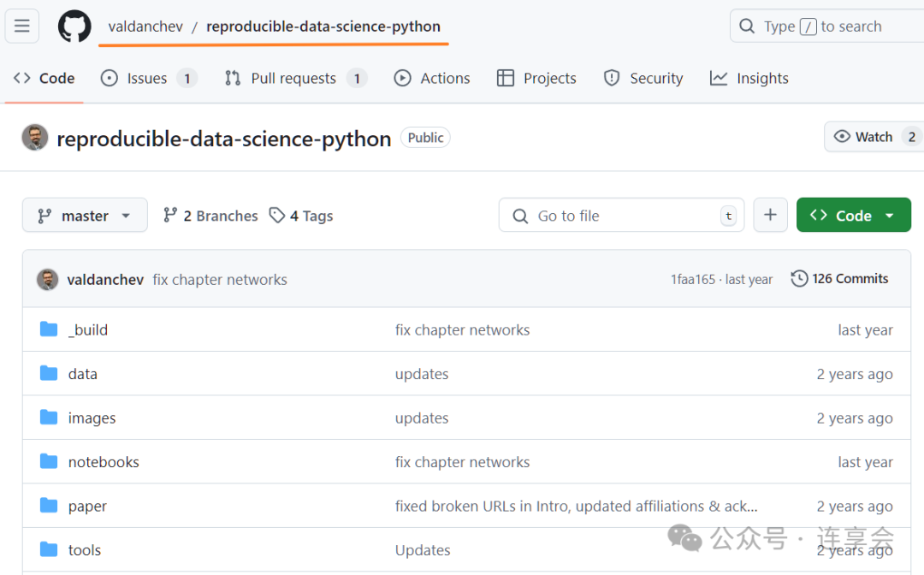Viewport: 924px width, 575px height.
Task: Click the plus add file button
Action: (770, 216)
